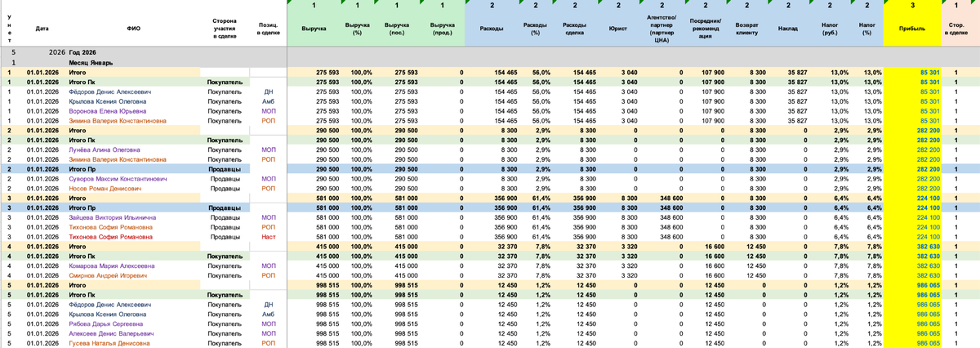Select the Смирнов Андрей Игоревич cell
This screenshot has height=348, width=980.
(x=107, y=275)
